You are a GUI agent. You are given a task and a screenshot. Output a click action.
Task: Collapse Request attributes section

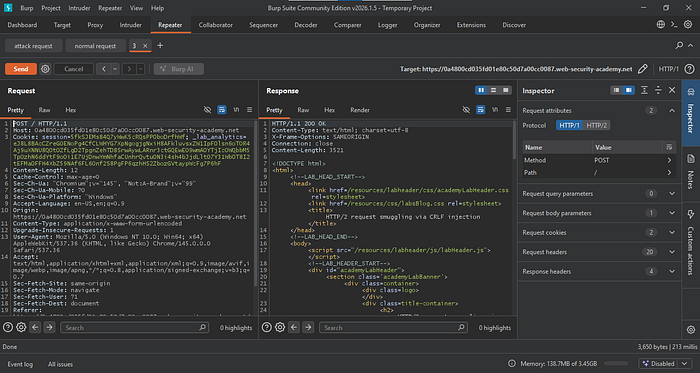672,110
